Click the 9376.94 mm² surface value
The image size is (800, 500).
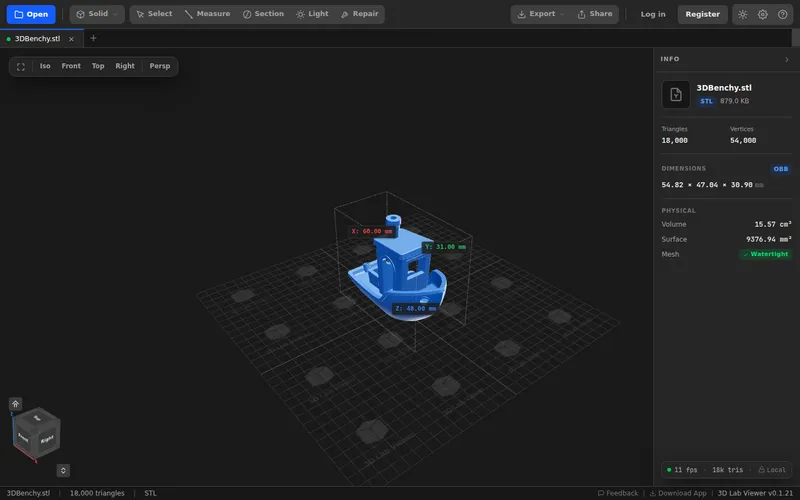coord(769,239)
